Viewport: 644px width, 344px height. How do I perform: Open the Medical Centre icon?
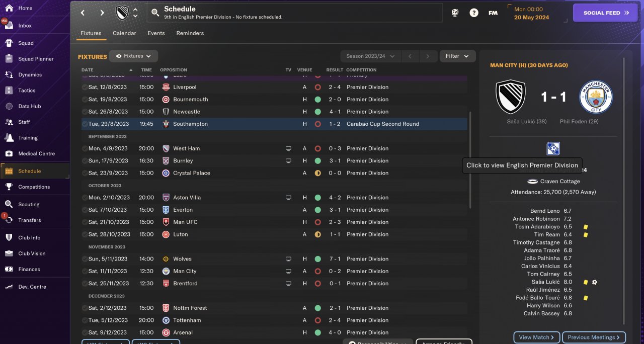pos(9,153)
